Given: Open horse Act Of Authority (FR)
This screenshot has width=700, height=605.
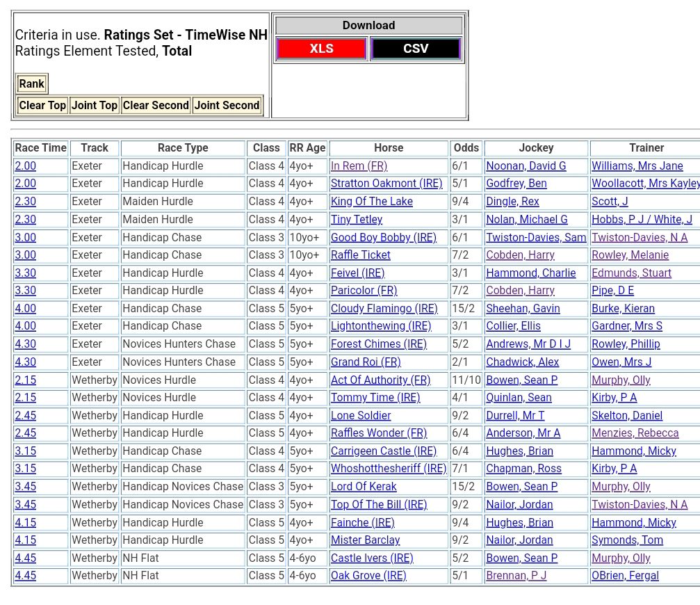Looking at the screenshot, I should pyautogui.click(x=380, y=380).
